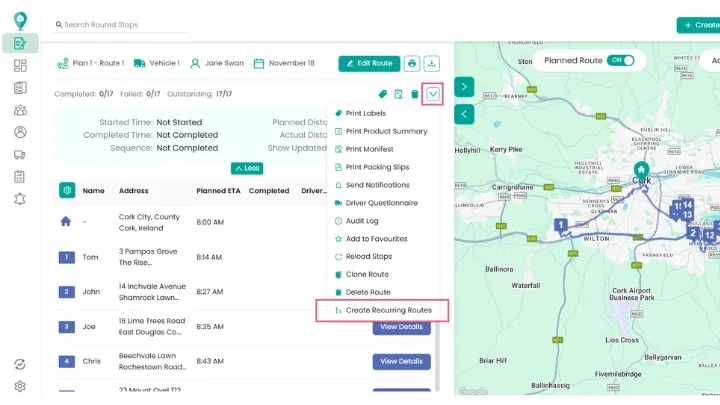Click the settings gear in the left sidebar

coord(20,386)
